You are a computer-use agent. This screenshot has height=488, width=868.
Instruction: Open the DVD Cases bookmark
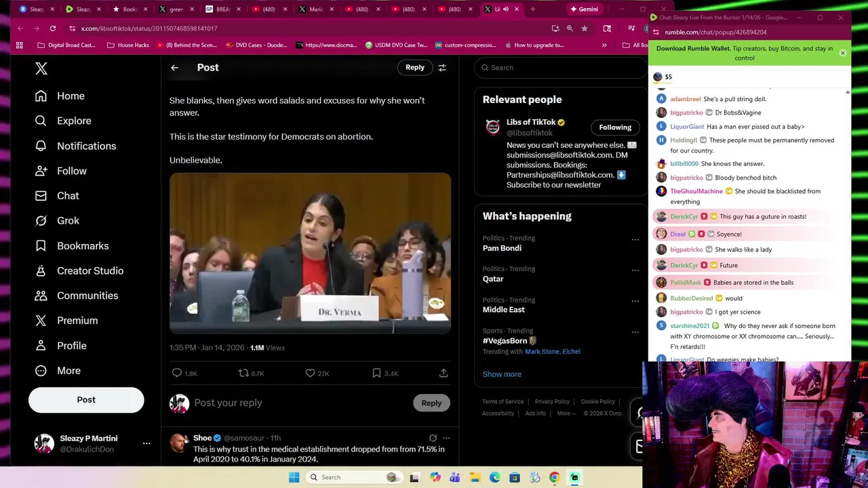[256, 45]
